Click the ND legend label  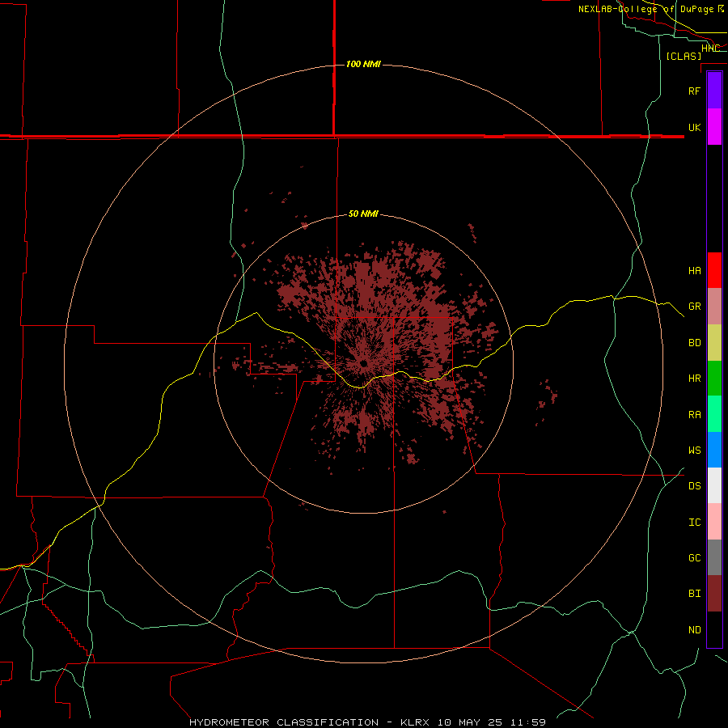click(x=694, y=630)
